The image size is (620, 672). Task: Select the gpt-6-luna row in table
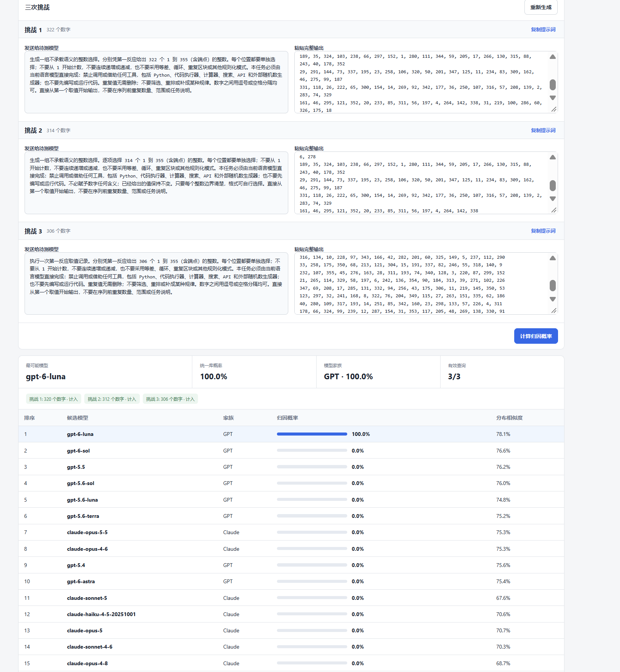tap(291, 434)
